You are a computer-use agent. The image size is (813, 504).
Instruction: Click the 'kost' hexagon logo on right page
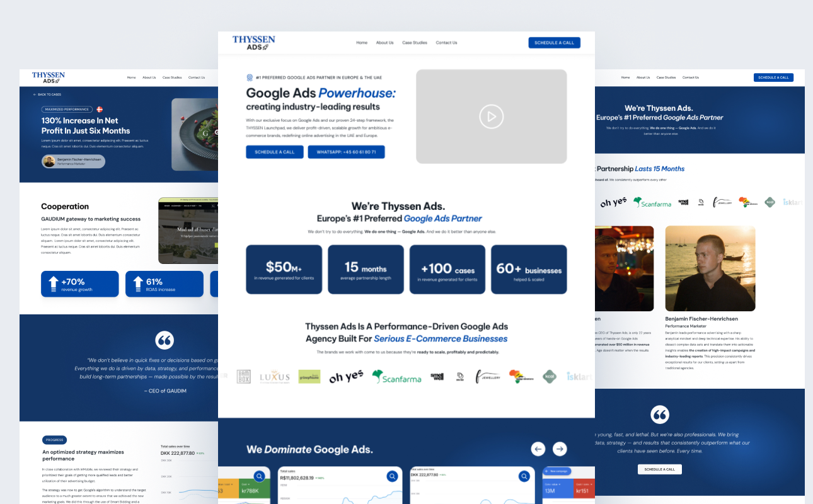coord(770,202)
